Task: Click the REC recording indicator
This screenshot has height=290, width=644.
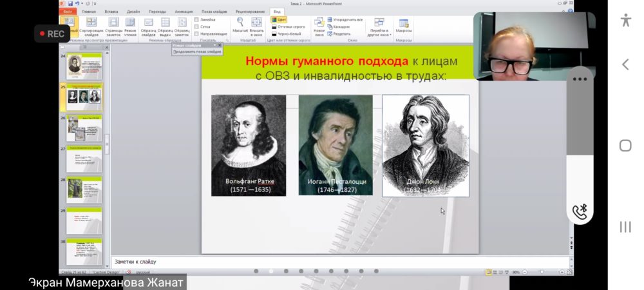Action: [52, 34]
